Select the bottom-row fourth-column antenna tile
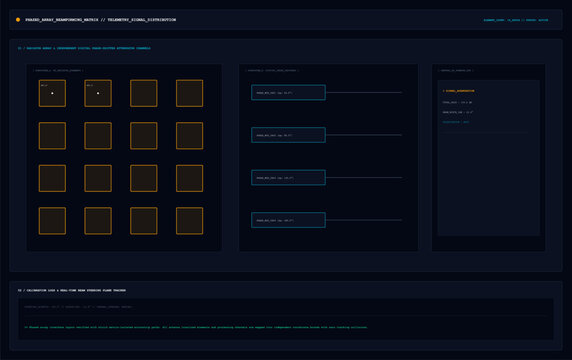 pyautogui.click(x=189, y=221)
